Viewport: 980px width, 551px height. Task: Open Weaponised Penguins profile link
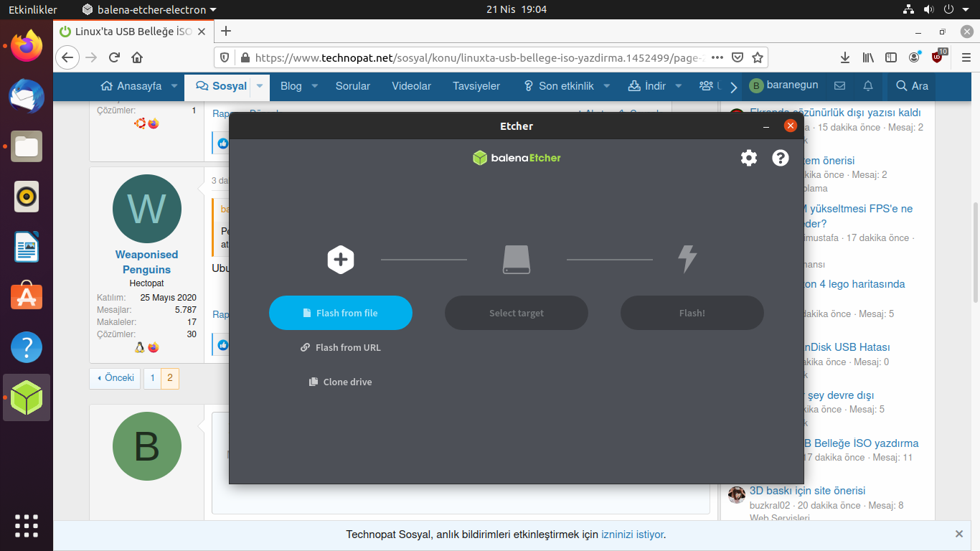pos(146,262)
